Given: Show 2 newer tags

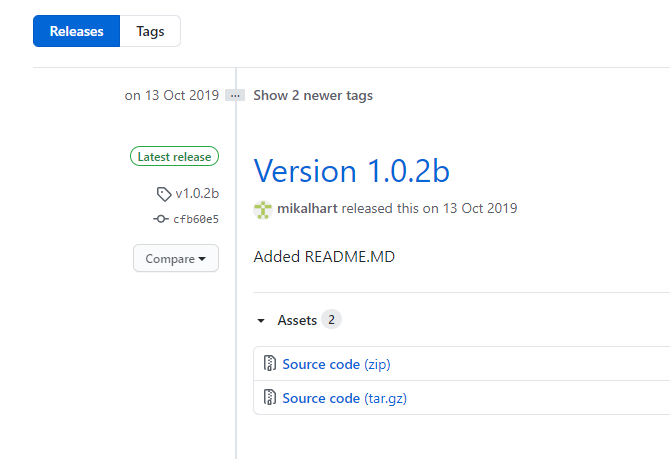Looking at the screenshot, I should (313, 95).
